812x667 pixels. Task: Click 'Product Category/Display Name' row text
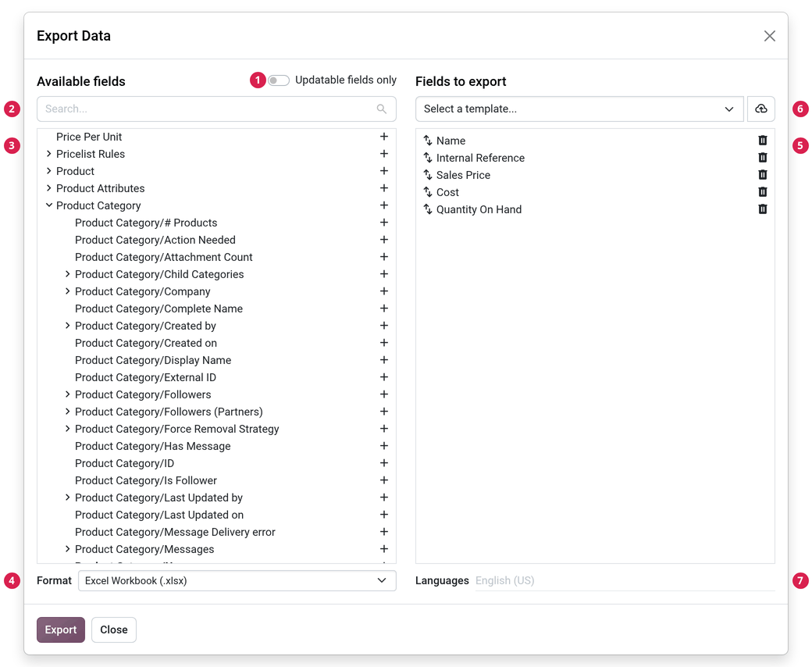pyautogui.click(x=153, y=360)
